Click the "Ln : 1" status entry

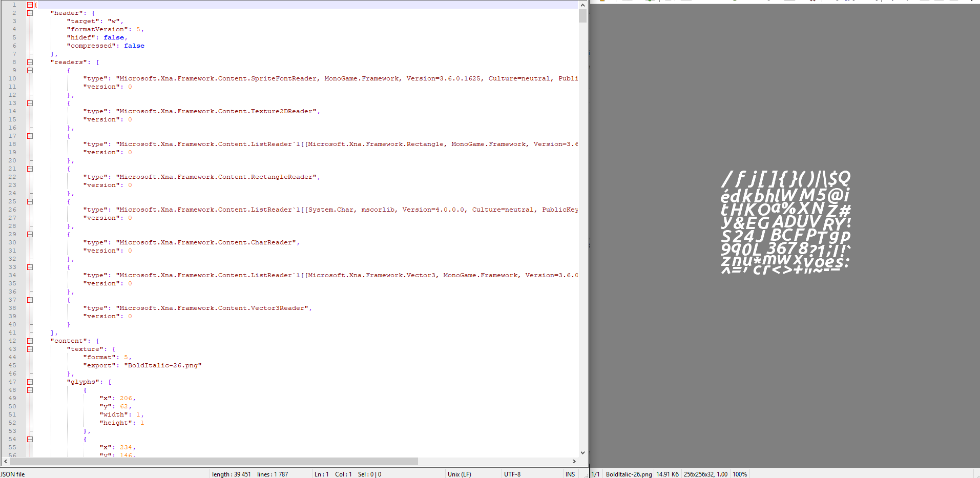coord(322,474)
